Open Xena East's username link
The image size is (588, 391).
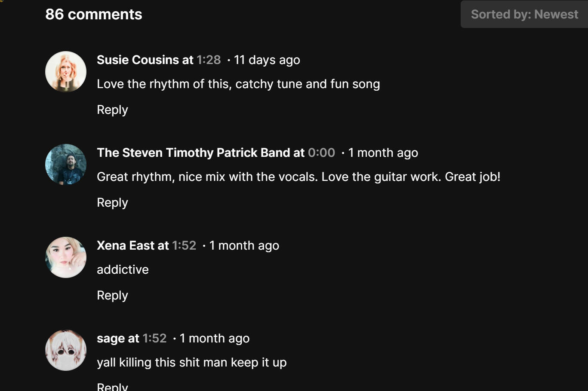pyautogui.click(x=126, y=245)
